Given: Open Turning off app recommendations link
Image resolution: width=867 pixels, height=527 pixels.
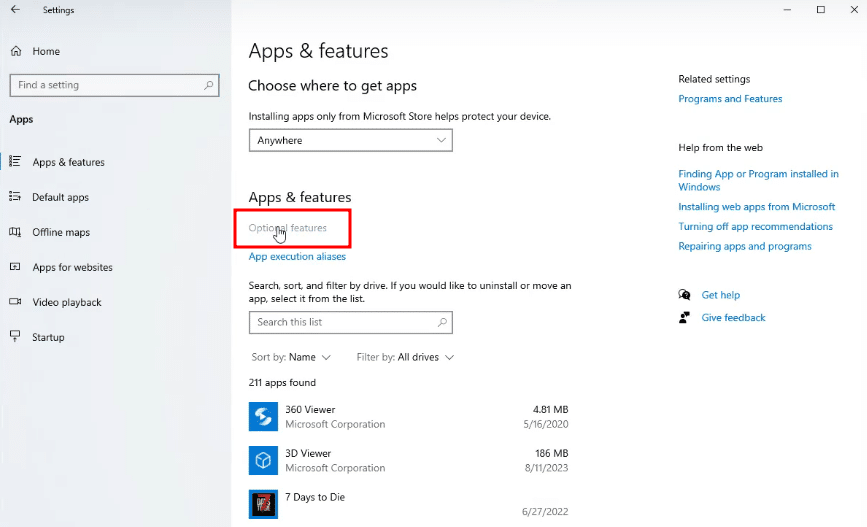Looking at the screenshot, I should coord(755,227).
